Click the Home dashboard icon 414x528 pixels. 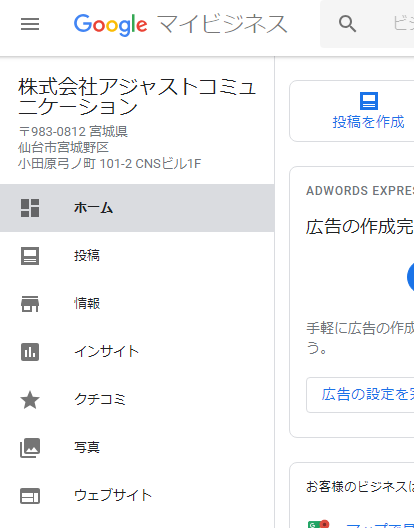pos(30,208)
